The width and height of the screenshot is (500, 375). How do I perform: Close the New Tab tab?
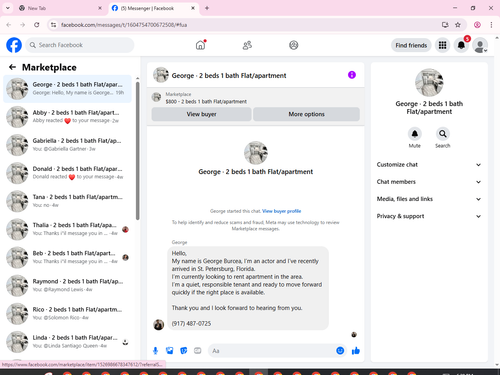100,8
